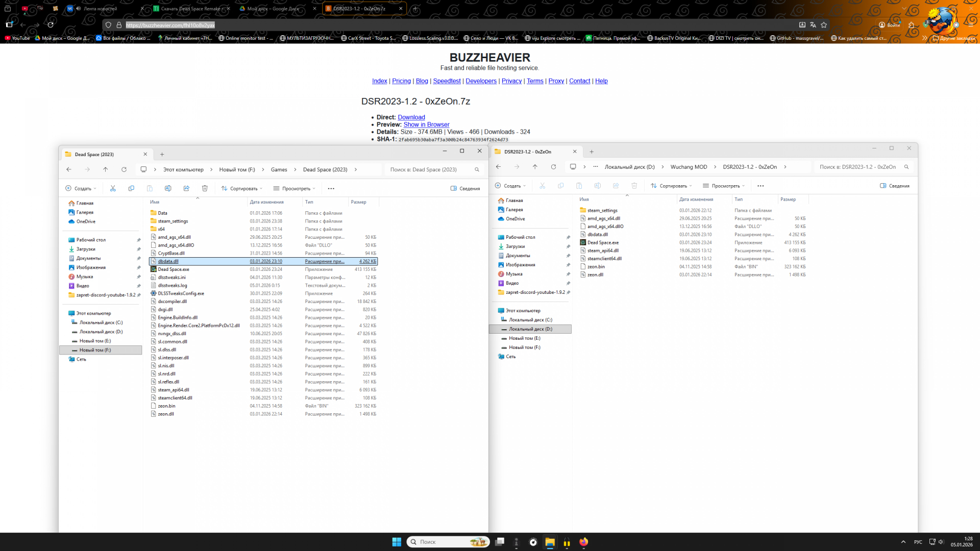Toggle Сведения details pane in right window
Image resolution: width=980 pixels, height=551 pixels.
tap(895, 186)
